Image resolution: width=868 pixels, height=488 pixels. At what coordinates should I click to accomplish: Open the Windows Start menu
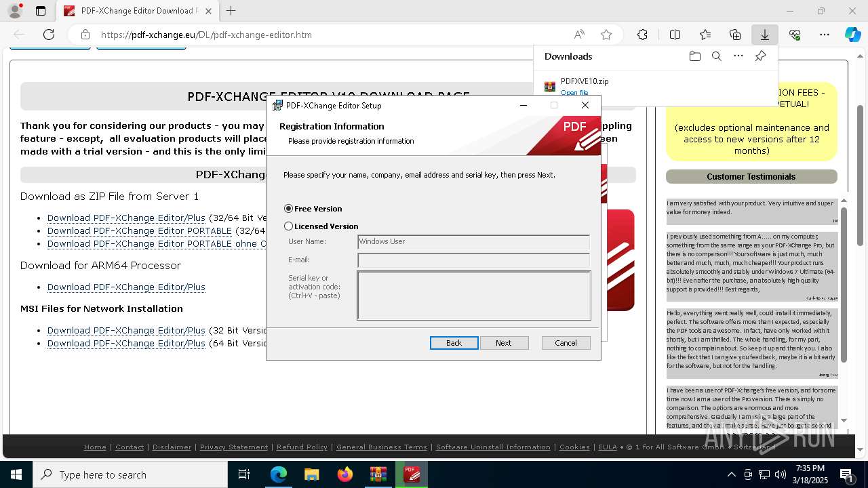point(16,474)
